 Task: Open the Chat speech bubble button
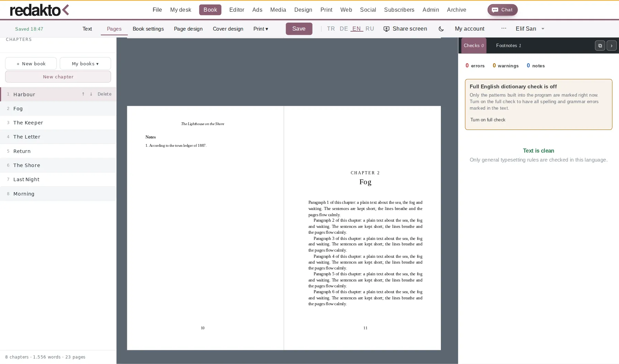coord(502,10)
